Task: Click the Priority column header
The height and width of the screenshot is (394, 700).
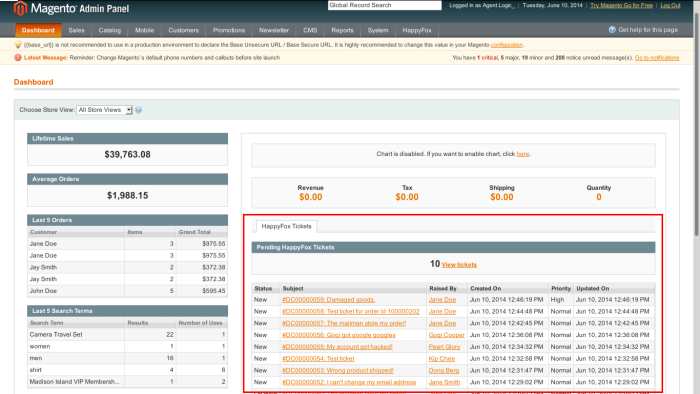Action: point(561,289)
